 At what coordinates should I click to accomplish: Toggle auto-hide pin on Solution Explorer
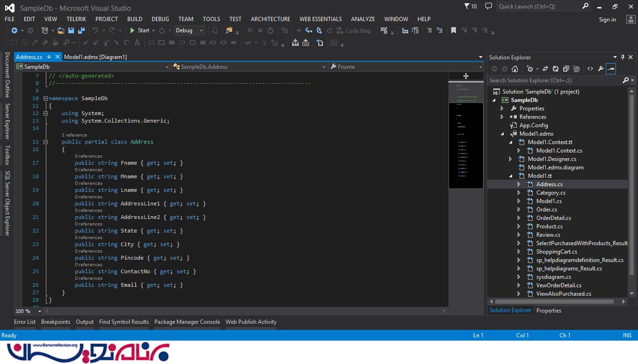click(x=623, y=57)
